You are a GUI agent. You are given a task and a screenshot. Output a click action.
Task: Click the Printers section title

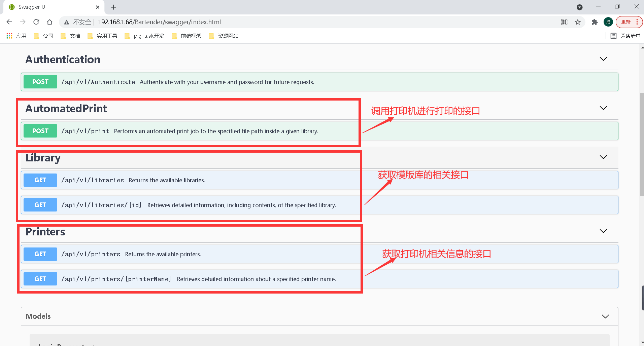click(45, 232)
